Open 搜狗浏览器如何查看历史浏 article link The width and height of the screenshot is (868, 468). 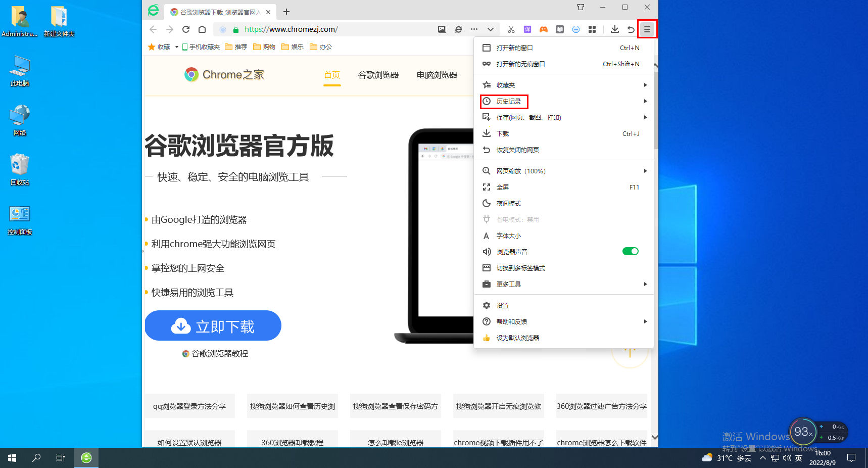pyautogui.click(x=293, y=406)
